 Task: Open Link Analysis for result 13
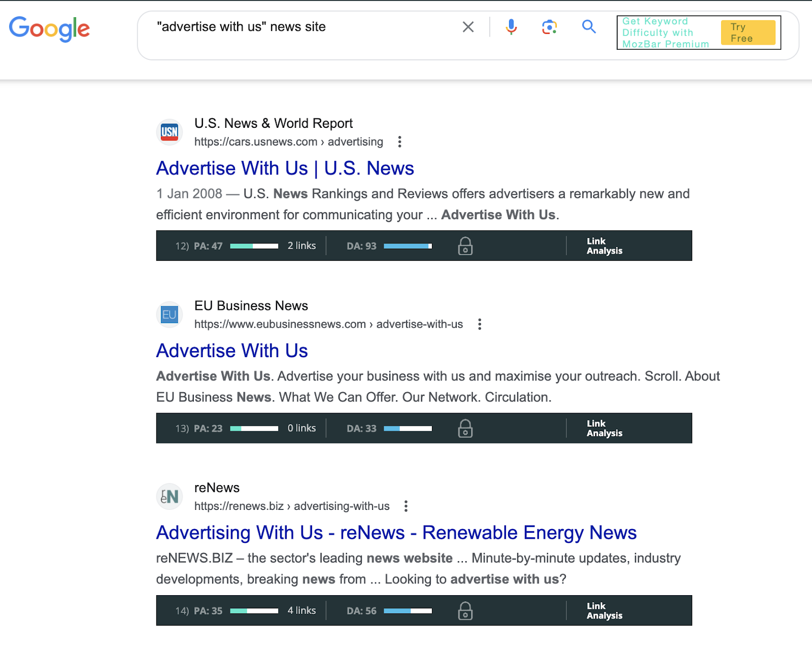pos(604,428)
